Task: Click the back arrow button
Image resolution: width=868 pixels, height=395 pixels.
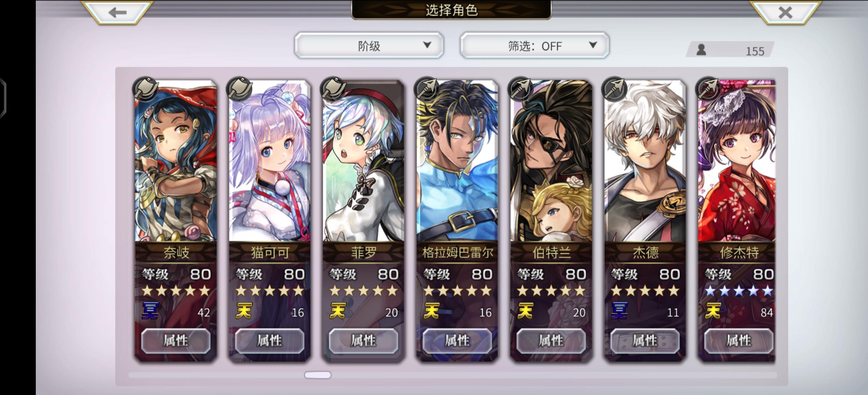Action: tap(117, 12)
